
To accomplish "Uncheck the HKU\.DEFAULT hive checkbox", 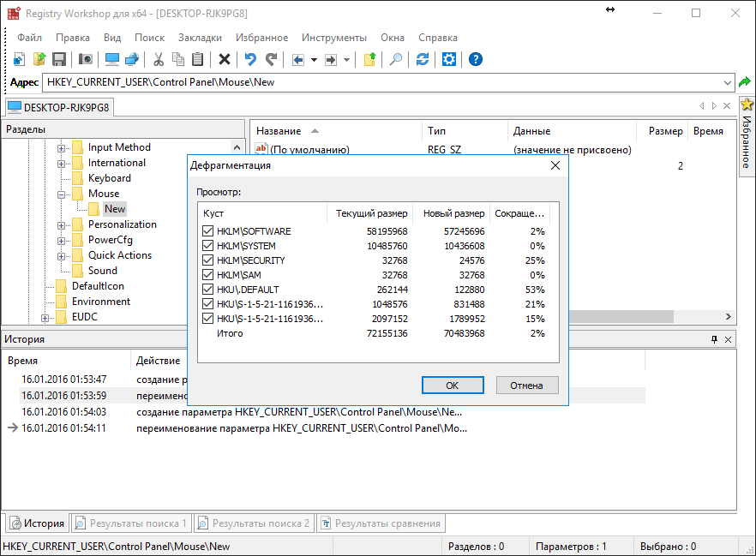I will [207, 290].
